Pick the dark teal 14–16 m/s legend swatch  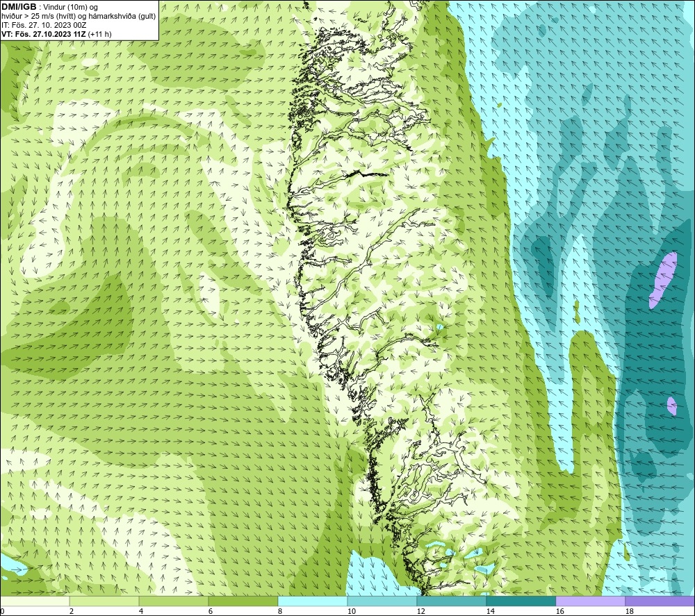pyautogui.click(x=521, y=601)
